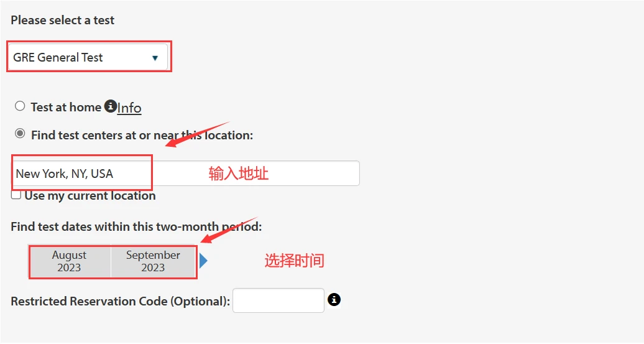
Task: Click the red 选择时间 annotation text
Action: point(295,261)
